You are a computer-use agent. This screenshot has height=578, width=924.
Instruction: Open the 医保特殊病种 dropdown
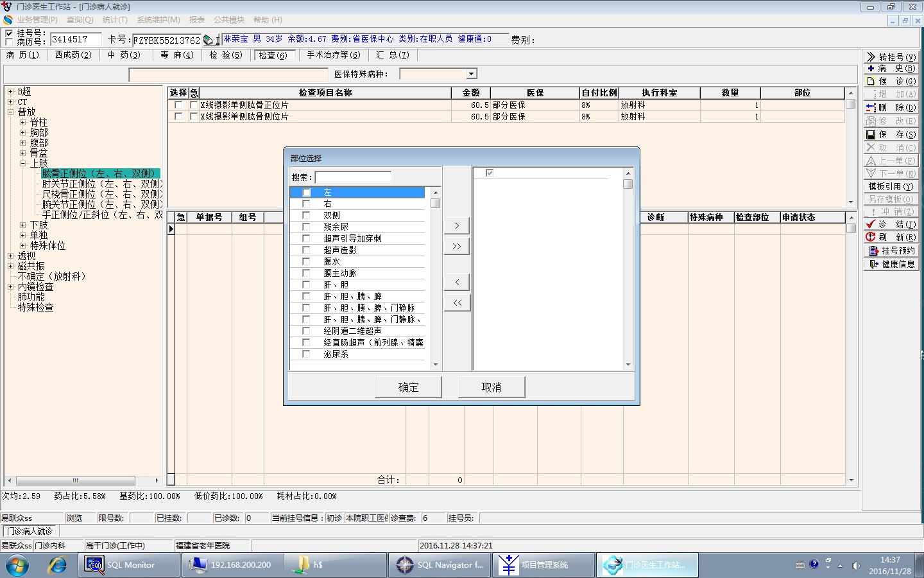(471, 74)
